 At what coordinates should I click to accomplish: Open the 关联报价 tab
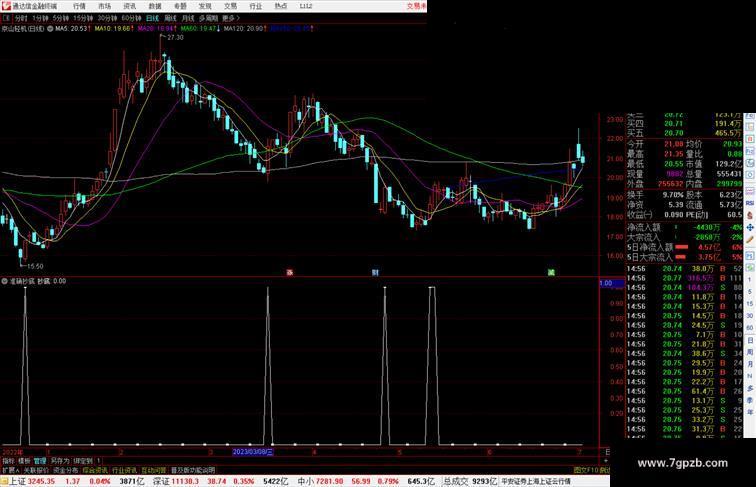click(x=36, y=470)
